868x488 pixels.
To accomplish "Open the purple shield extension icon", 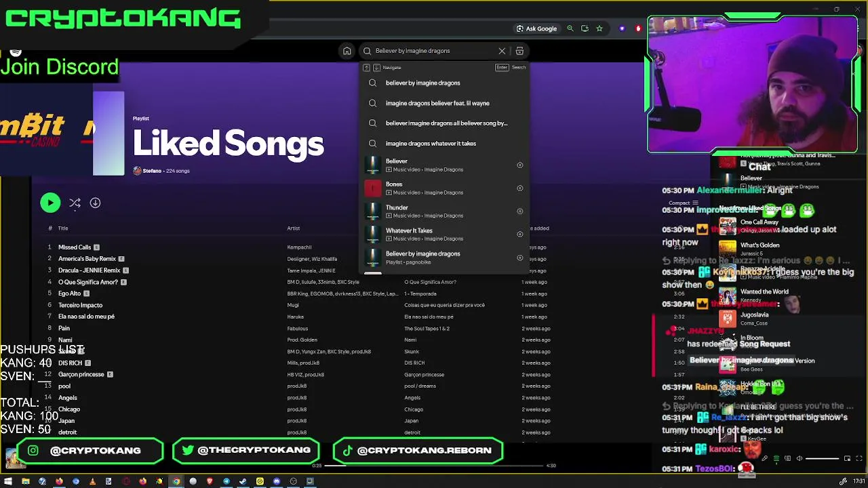I will (622, 28).
